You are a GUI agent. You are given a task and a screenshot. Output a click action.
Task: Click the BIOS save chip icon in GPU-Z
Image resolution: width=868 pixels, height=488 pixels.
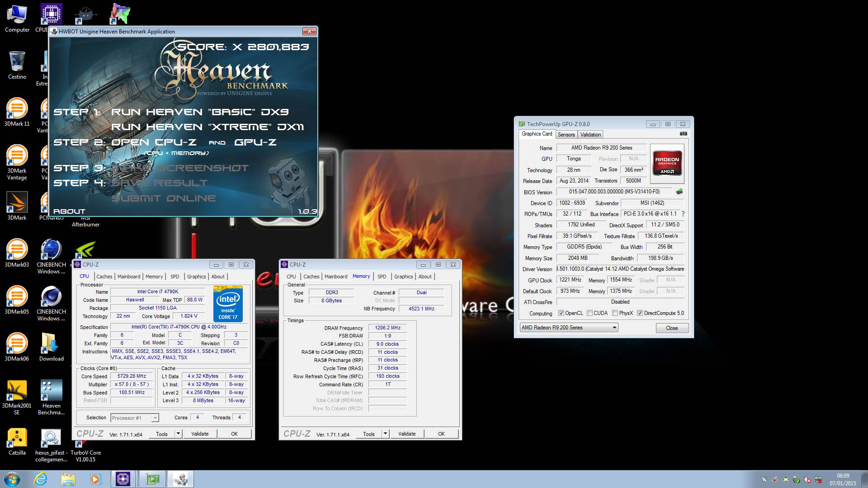(679, 192)
